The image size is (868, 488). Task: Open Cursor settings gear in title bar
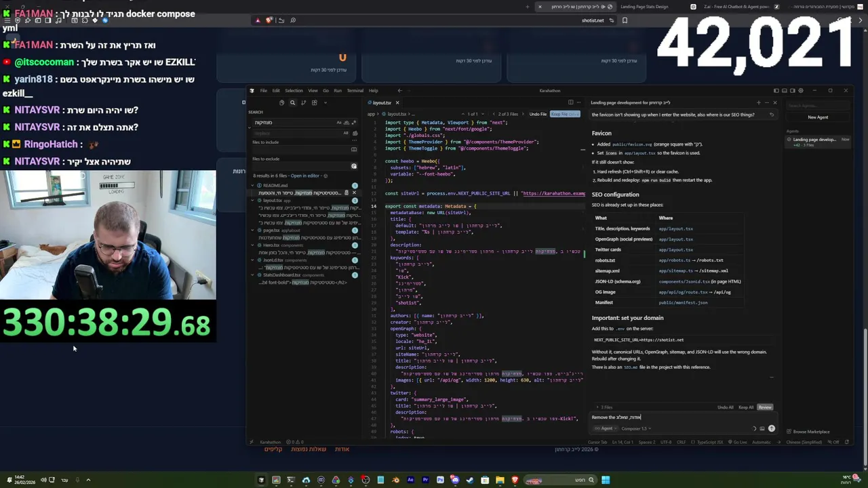tap(801, 90)
